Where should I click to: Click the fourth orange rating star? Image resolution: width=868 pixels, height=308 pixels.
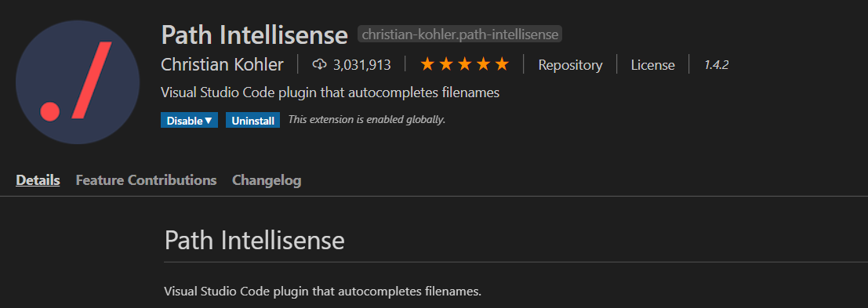pyautogui.click(x=483, y=65)
